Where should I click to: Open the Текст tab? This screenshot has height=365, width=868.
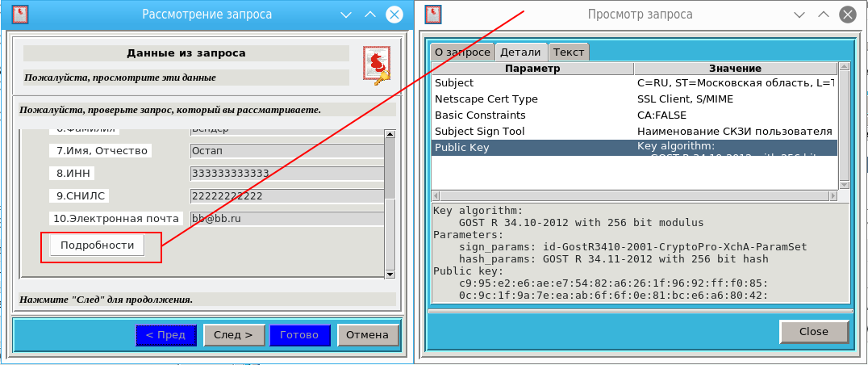click(569, 52)
